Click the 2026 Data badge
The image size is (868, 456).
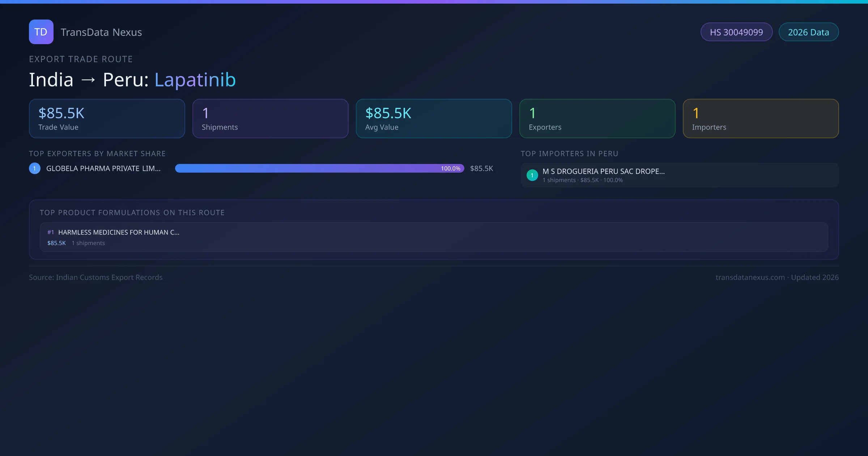click(x=808, y=32)
